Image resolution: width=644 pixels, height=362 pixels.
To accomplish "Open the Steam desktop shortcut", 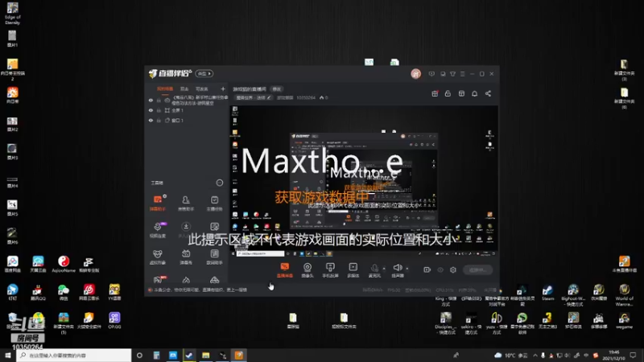I will (547, 293).
